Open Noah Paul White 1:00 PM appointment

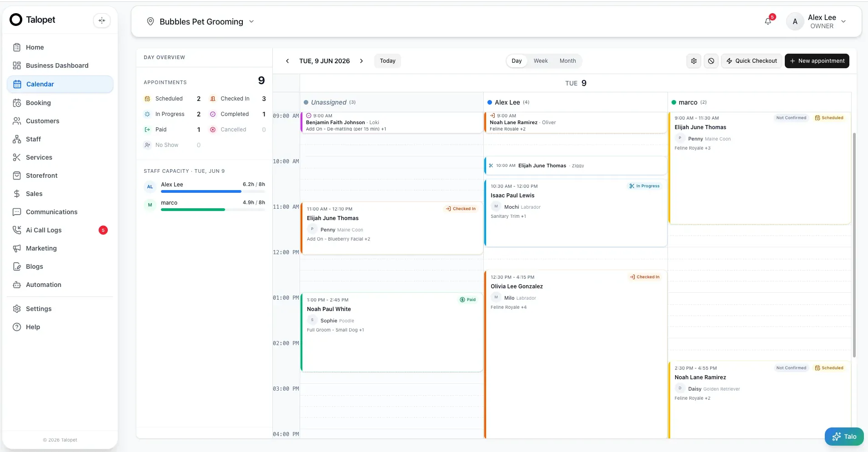click(391, 332)
